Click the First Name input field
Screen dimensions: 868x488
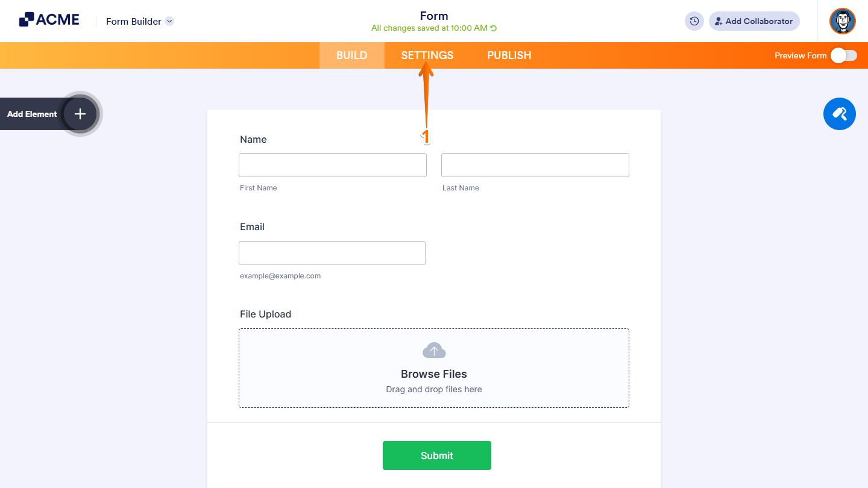coord(332,164)
